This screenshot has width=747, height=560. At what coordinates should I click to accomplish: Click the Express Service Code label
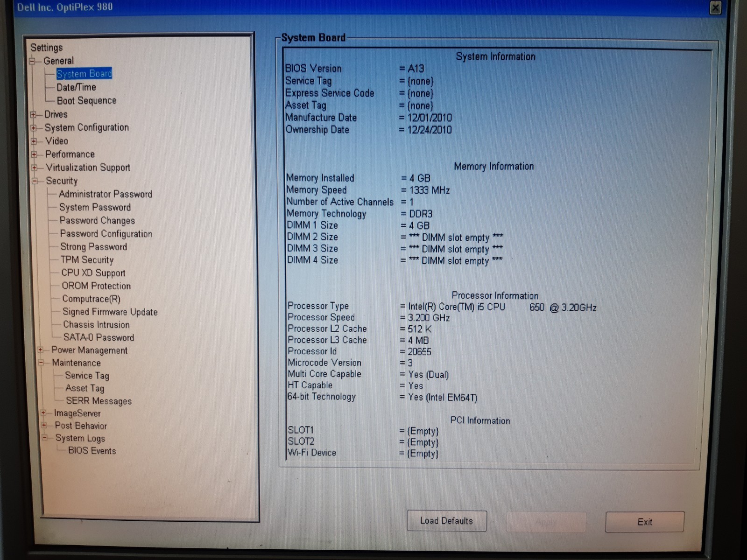click(x=330, y=93)
